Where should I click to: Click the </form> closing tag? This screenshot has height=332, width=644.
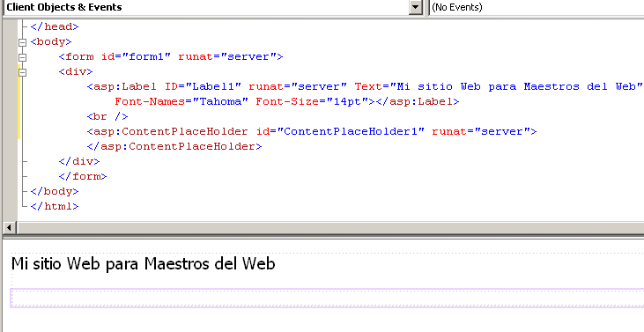83,176
